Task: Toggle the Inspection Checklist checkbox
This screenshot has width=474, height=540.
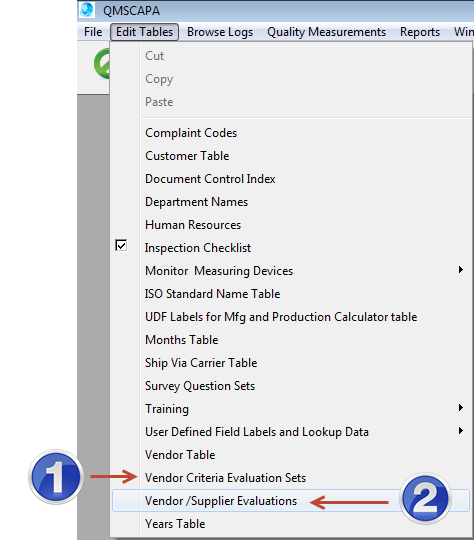Action: 121,246
